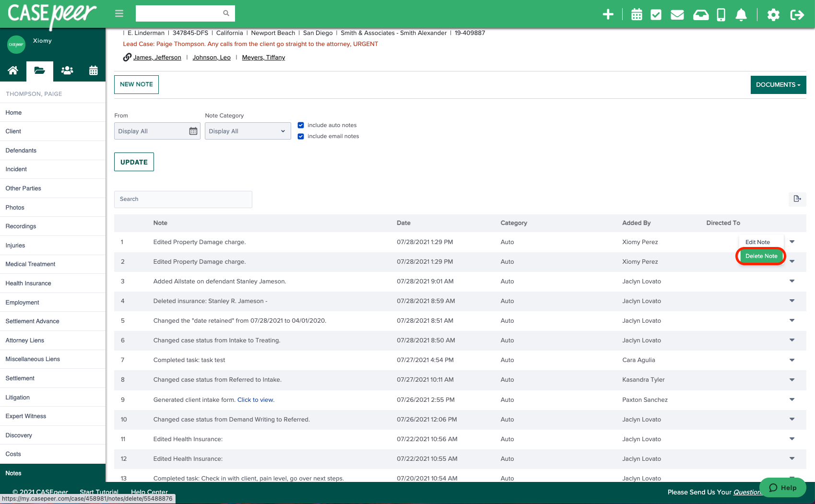
Task: Click the plus icon to add a new item
Action: click(x=608, y=15)
